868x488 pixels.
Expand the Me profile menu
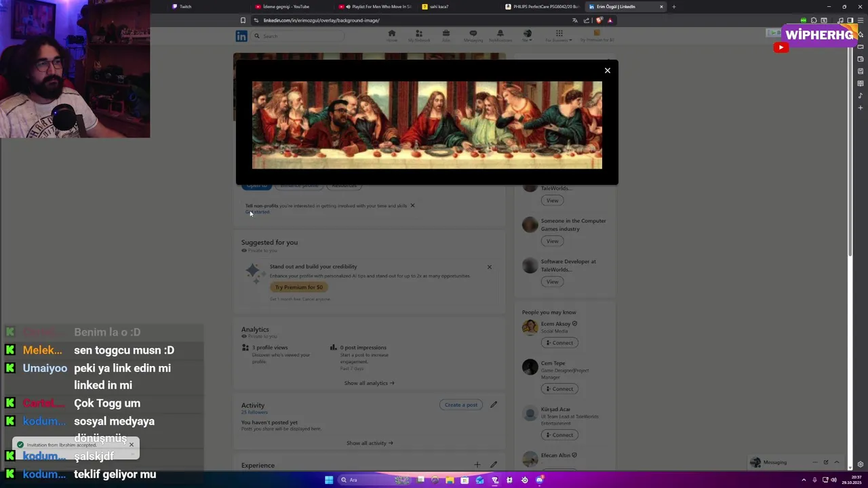(528, 36)
